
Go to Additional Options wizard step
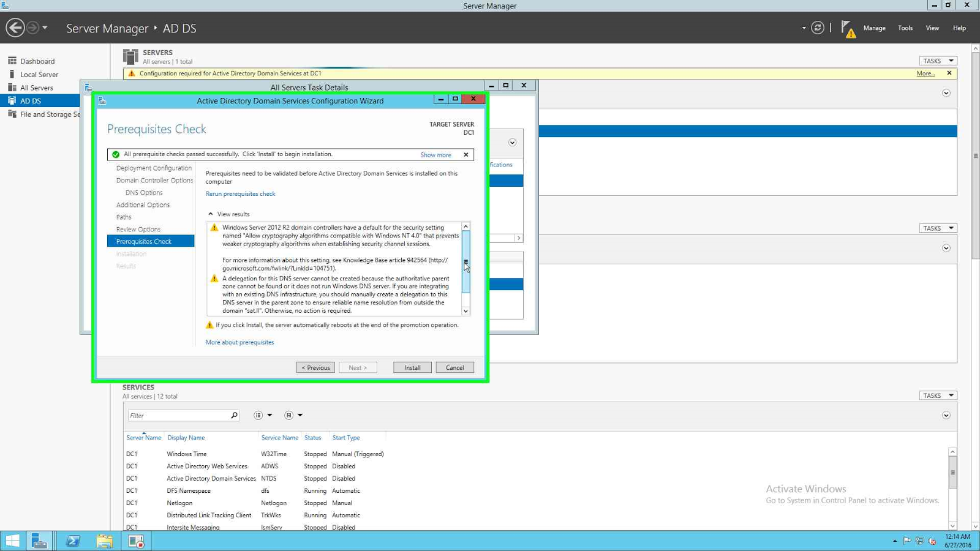pyautogui.click(x=143, y=205)
